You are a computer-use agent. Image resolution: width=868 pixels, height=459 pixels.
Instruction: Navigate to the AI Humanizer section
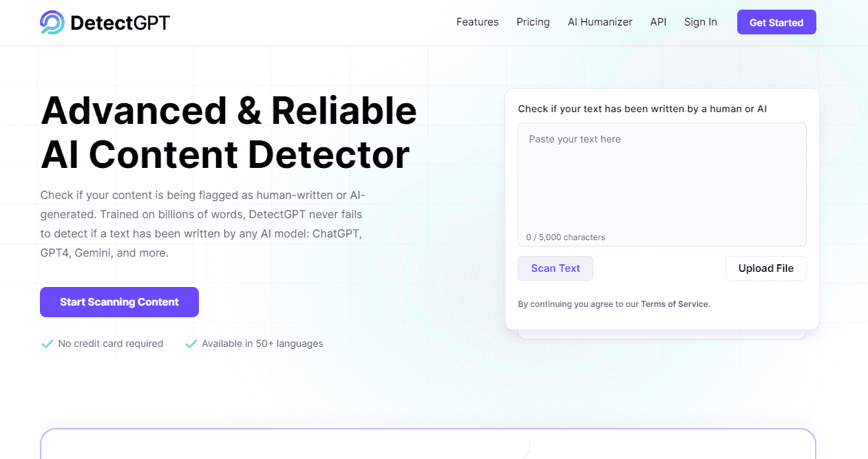(x=600, y=22)
